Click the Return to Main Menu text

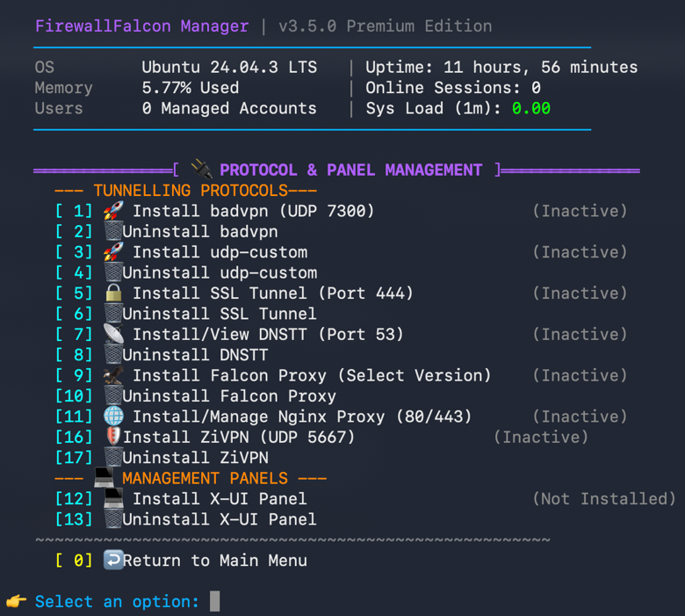tap(215, 561)
